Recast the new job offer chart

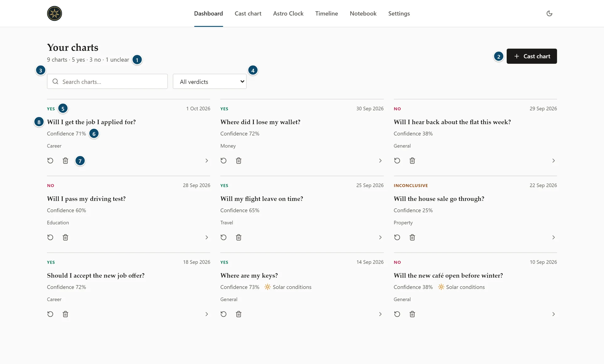[x=50, y=314]
